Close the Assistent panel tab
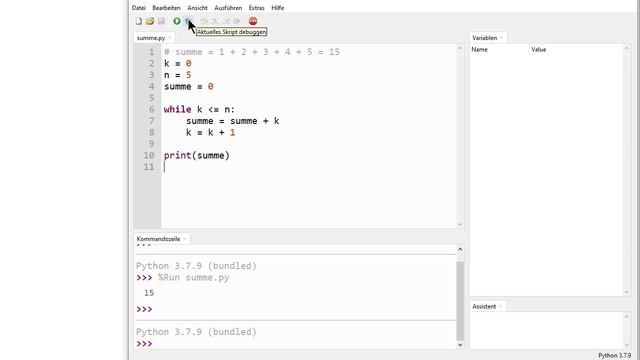 pyautogui.click(x=500, y=307)
